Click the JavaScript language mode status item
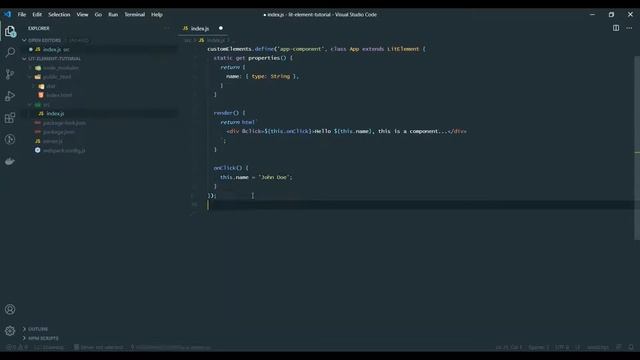640x360 pixels. click(x=598, y=347)
